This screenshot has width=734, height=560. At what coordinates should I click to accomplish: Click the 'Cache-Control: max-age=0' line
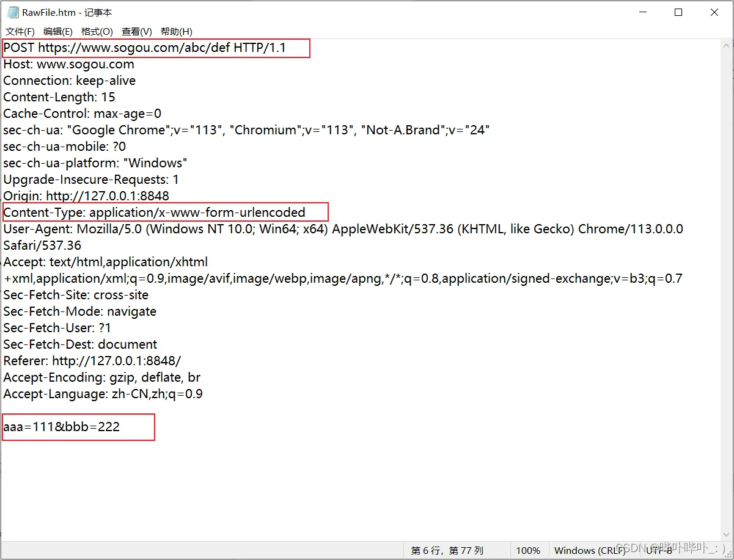pyautogui.click(x=83, y=114)
